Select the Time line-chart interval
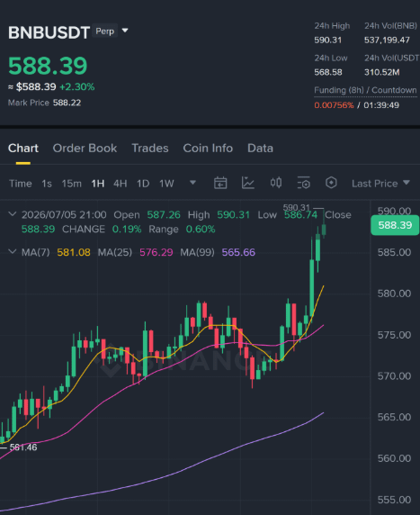This screenshot has height=515, width=420. click(21, 184)
